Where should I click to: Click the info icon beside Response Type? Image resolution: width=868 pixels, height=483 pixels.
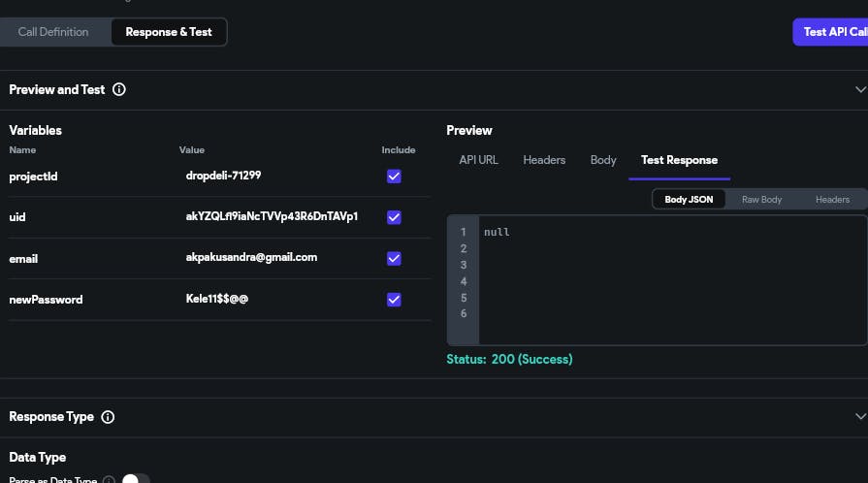[x=108, y=417]
